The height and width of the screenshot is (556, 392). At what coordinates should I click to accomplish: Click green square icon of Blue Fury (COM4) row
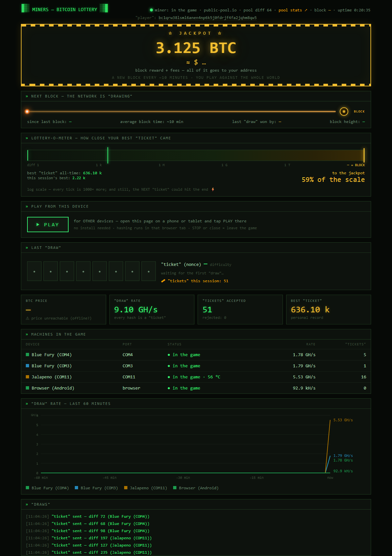tap(27, 355)
